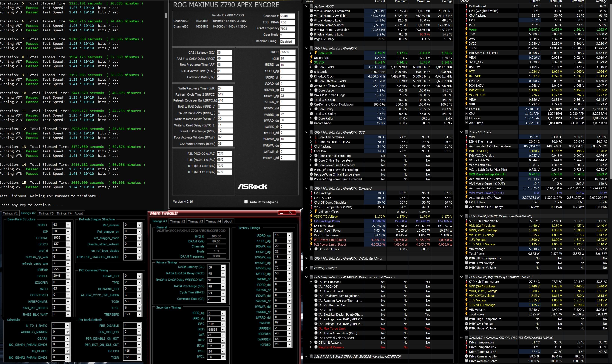Click the Chassis1 fan icon

pyautogui.click(x=466, y=109)
